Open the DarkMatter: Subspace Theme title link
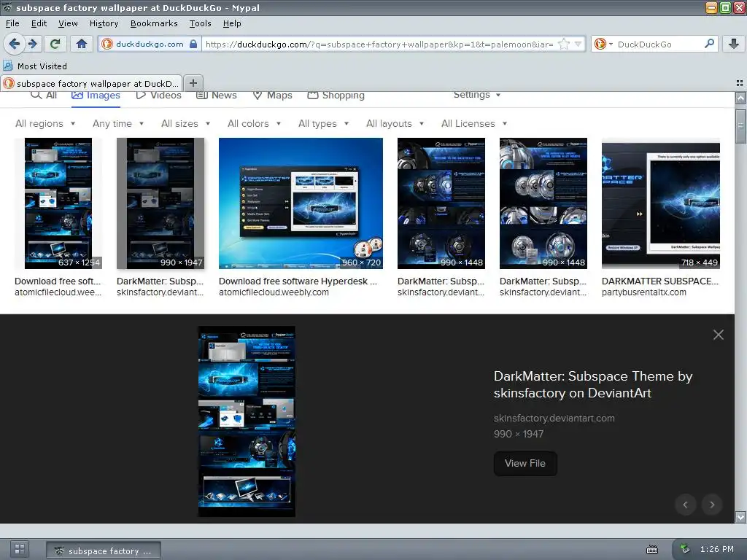Screen dimensions: 747x560 [593, 384]
